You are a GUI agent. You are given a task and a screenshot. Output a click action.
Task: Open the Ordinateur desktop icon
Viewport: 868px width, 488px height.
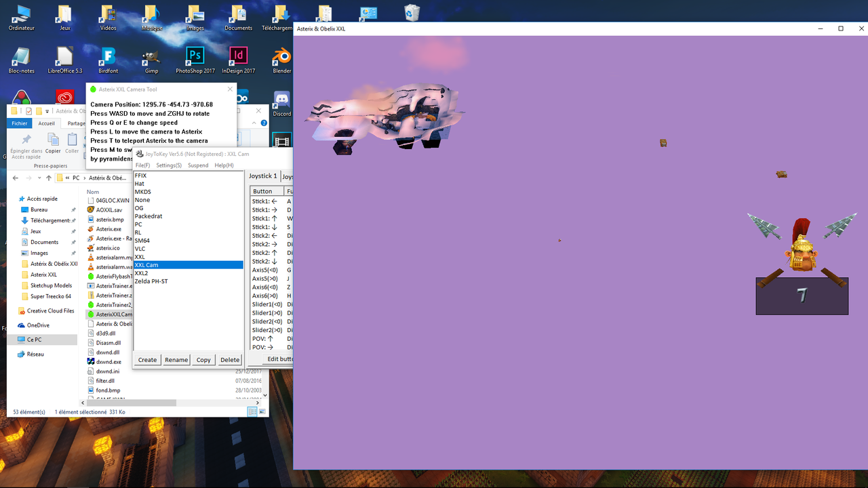22,17
